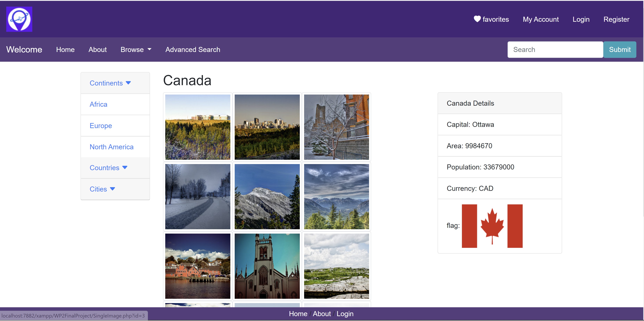The image size is (644, 321).
Task: Select Home in the navigation bar
Action: point(65,50)
